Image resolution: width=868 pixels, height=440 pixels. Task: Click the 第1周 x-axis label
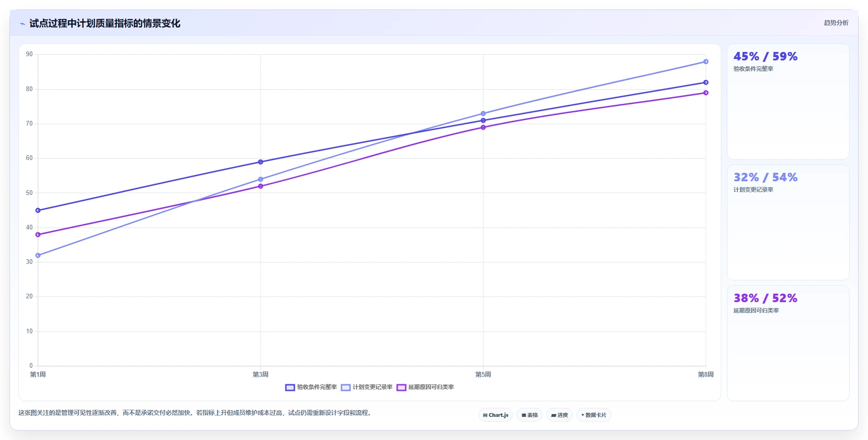38,374
